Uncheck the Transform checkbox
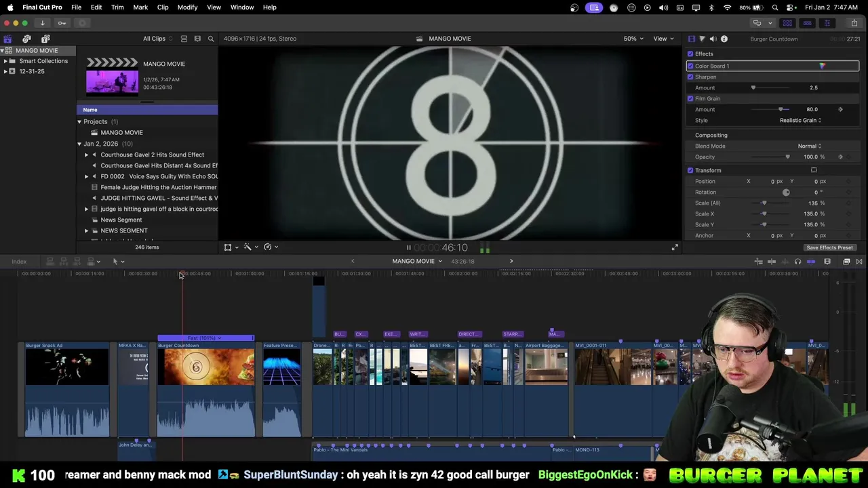The width and height of the screenshot is (868, 488). 690,170
